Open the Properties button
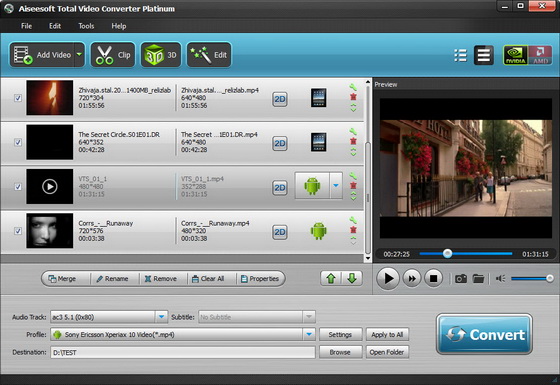This screenshot has height=385, width=560. (x=260, y=279)
